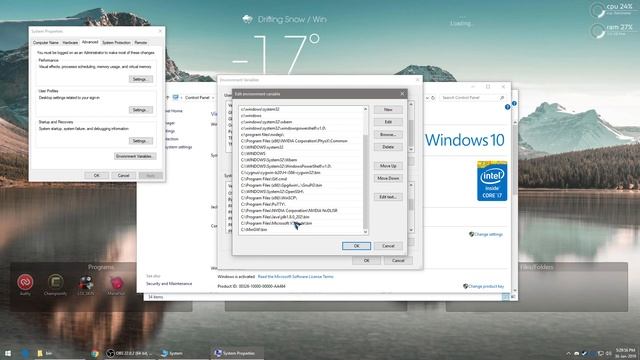Click the blue shield taskbar icon

(x=25, y=353)
